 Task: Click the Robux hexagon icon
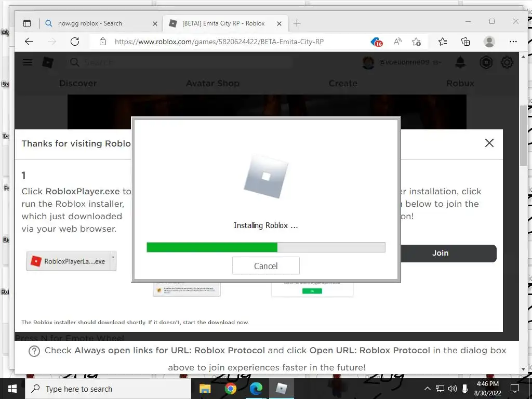tap(486, 62)
